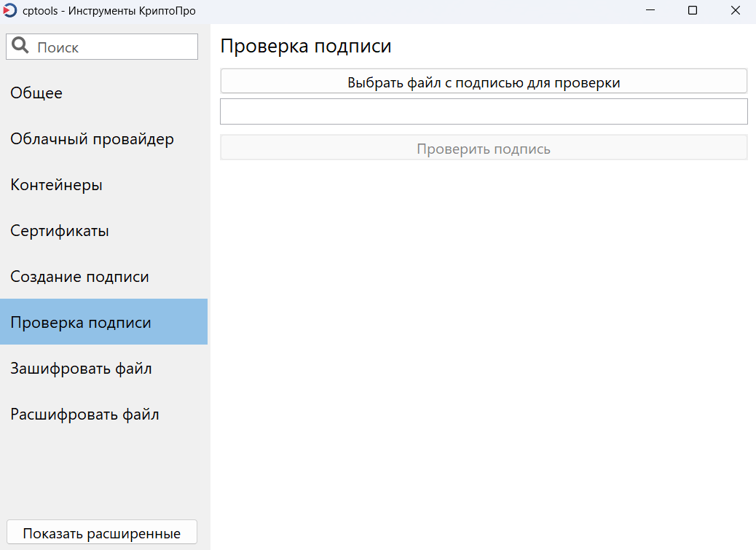Image resolution: width=756 pixels, height=550 pixels.
Task: Maximize the cptools window
Action: tap(693, 10)
